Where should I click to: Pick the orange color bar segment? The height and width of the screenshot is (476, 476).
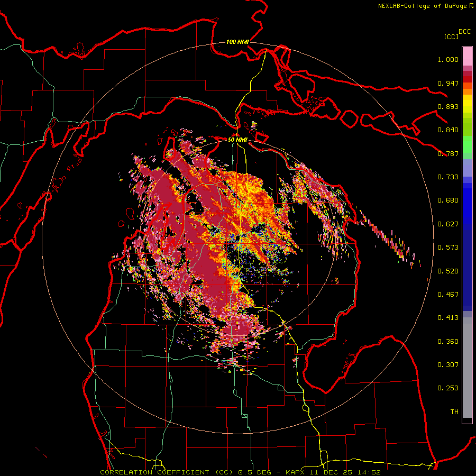[x=467, y=91]
